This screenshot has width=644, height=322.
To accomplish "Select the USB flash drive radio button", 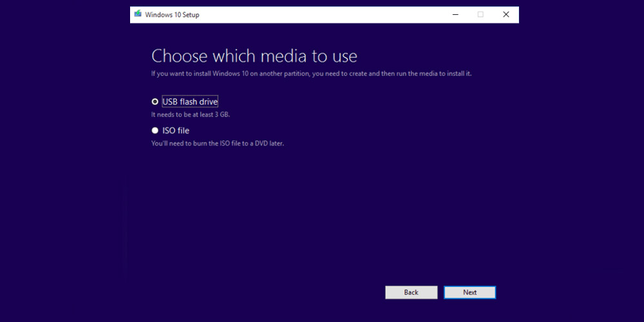I will [155, 102].
